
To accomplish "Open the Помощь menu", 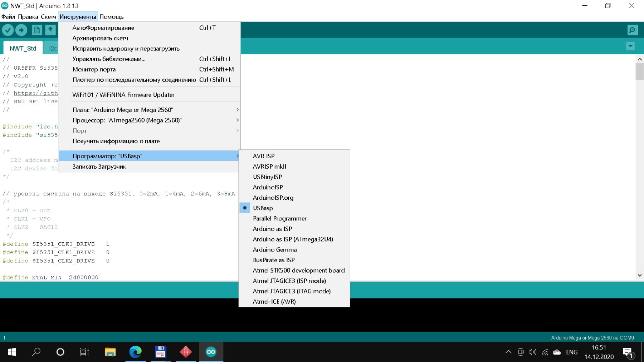I will click(111, 16).
